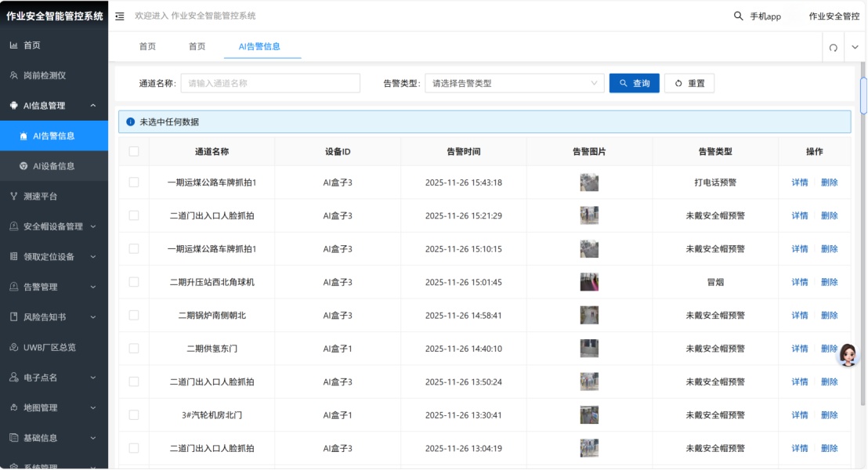Open tab options dropdown arrow
Image resolution: width=868 pixels, height=470 pixels.
click(x=855, y=48)
